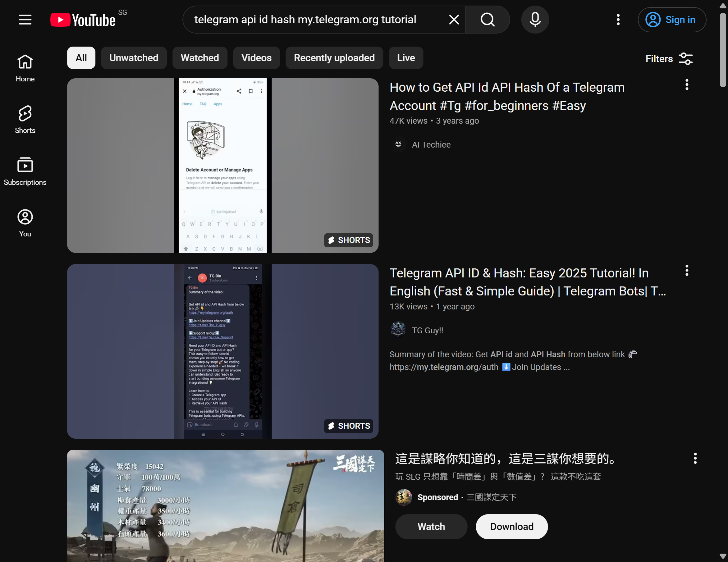This screenshot has width=728, height=562.
Task: Visit the AI Techiee channel name
Action: tap(431, 144)
